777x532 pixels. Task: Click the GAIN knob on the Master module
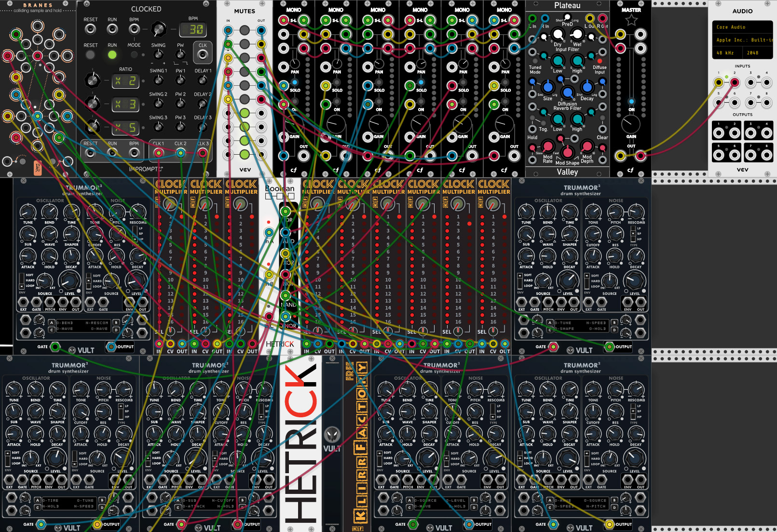click(x=631, y=124)
